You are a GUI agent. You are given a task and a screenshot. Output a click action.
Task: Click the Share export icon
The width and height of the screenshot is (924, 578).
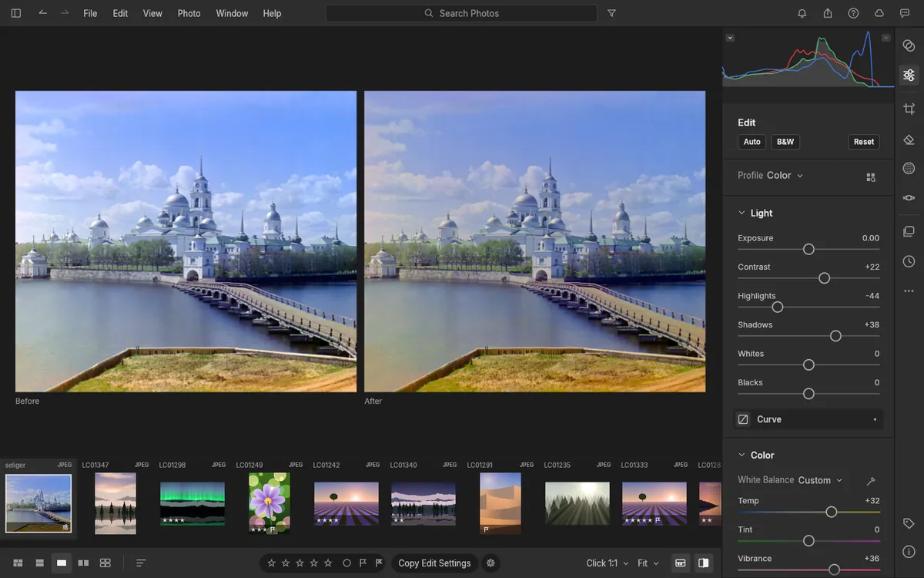(828, 13)
